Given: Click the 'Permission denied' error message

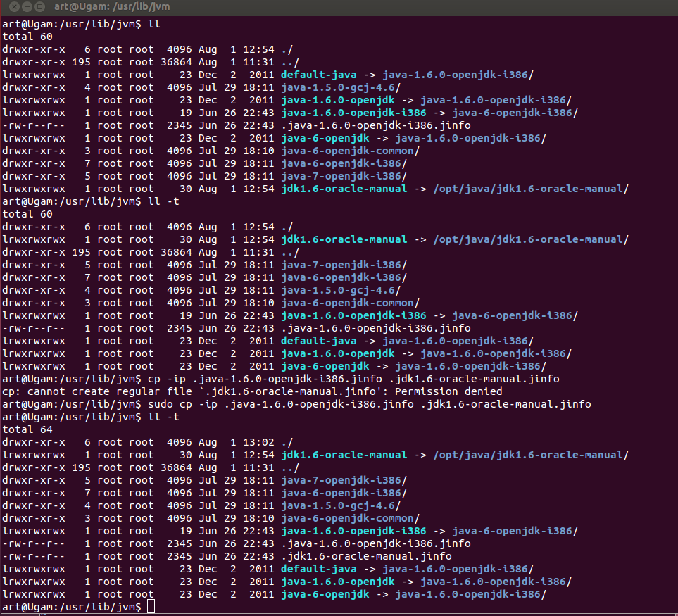Looking at the screenshot, I should click(448, 391).
